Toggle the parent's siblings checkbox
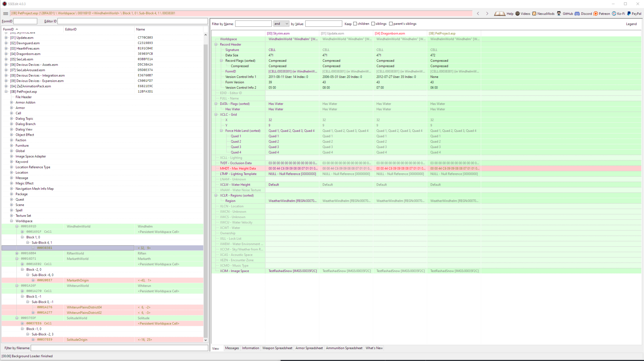644x361 pixels. point(391,24)
